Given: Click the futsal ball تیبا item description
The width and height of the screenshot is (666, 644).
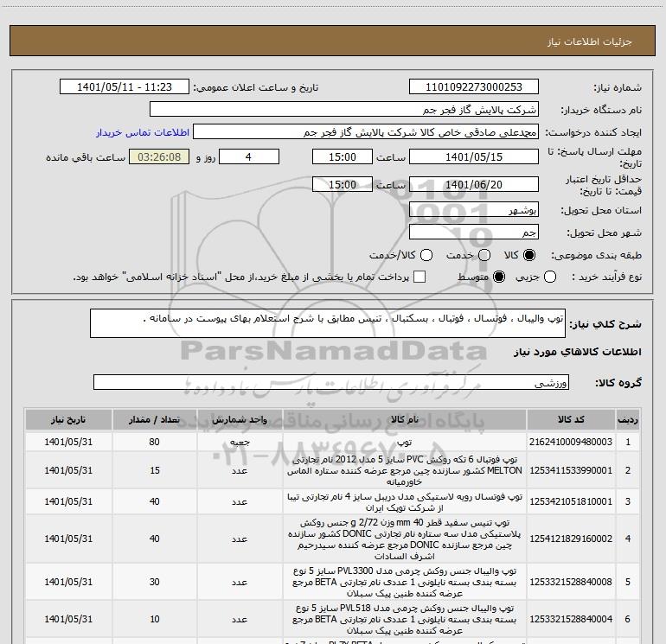Looking at the screenshot, I should coord(405,501).
